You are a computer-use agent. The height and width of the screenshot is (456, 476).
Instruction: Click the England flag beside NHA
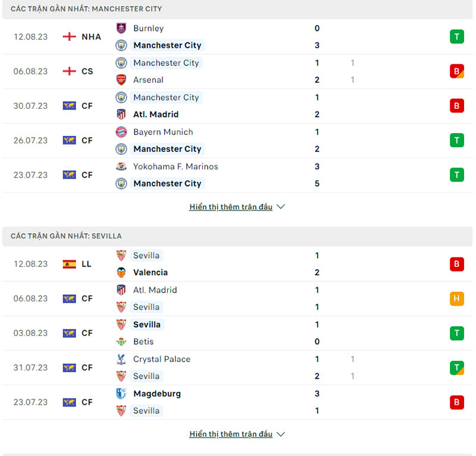[70, 37]
